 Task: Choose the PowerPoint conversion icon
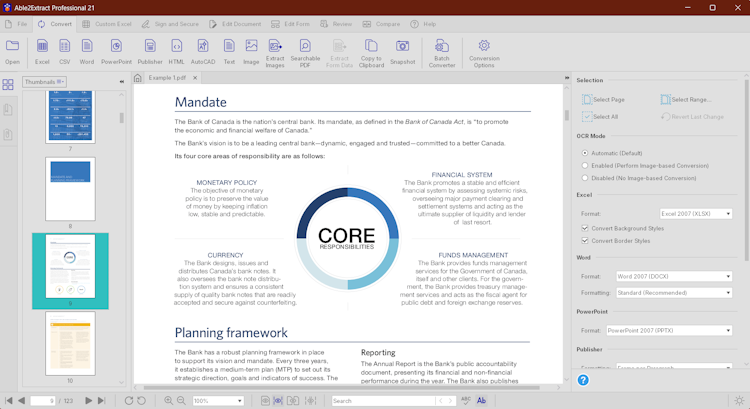click(x=116, y=46)
